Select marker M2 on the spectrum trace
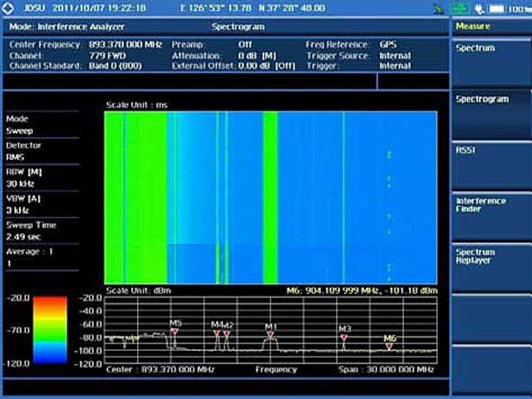The width and height of the screenshot is (532, 399). pyautogui.click(x=227, y=333)
